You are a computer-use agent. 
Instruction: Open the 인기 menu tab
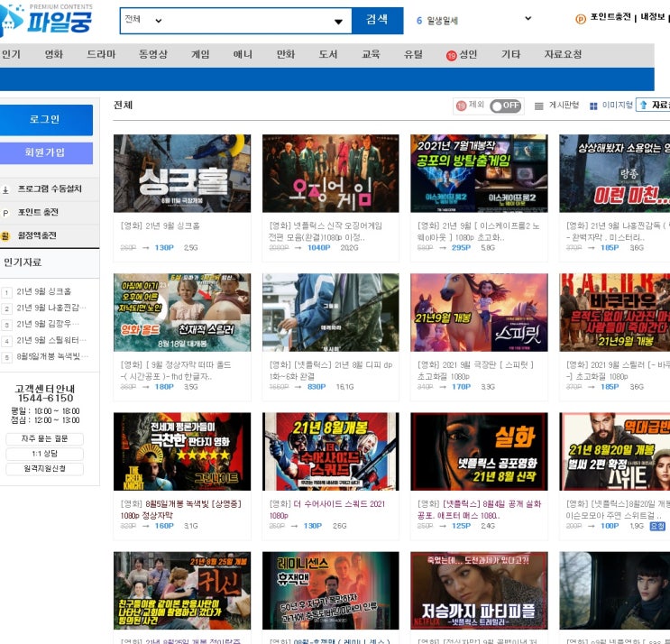click(11, 55)
